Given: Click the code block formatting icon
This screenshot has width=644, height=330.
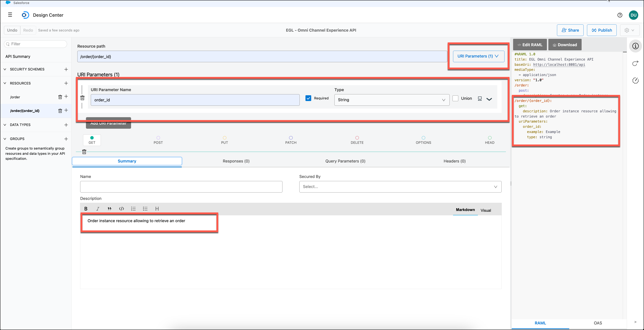Looking at the screenshot, I should point(122,209).
